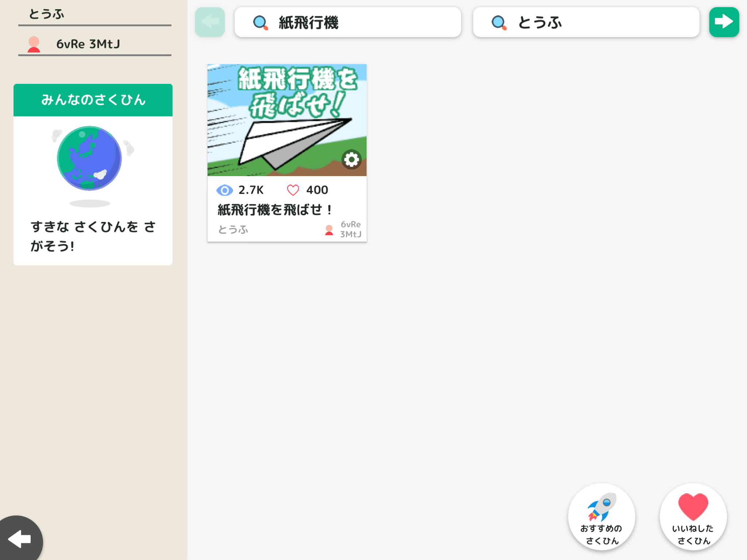This screenshot has height=560, width=747.
Task: Click the 紙飛行機を飛ばせ！ work title
Action: pos(274,210)
